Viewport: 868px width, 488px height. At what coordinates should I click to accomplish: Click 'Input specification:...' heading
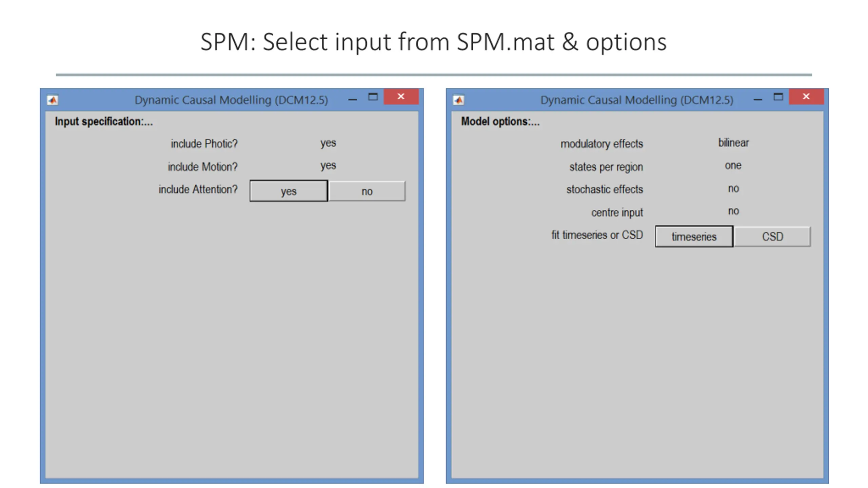click(x=104, y=121)
